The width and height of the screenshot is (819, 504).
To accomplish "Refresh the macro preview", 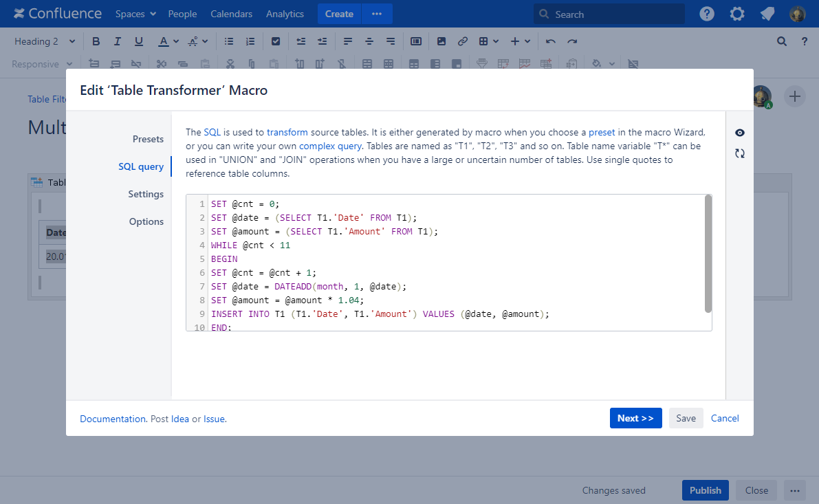I will pos(740,153).
